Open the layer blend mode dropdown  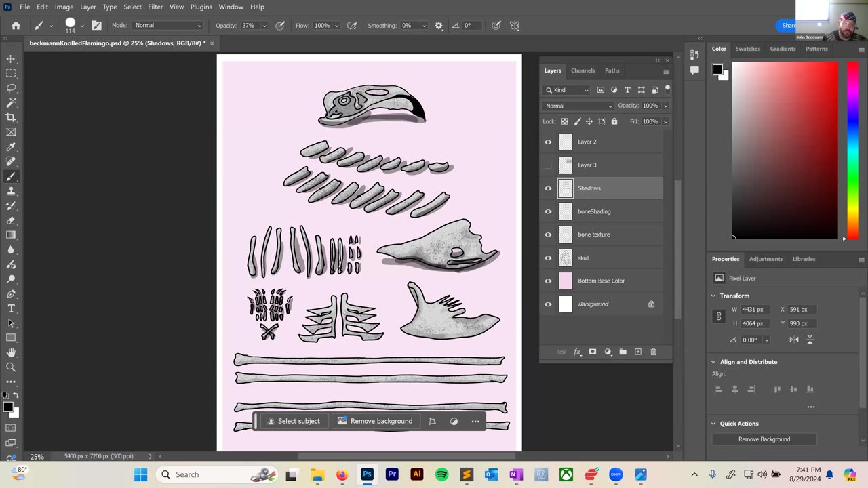click(x=578, y=106)
